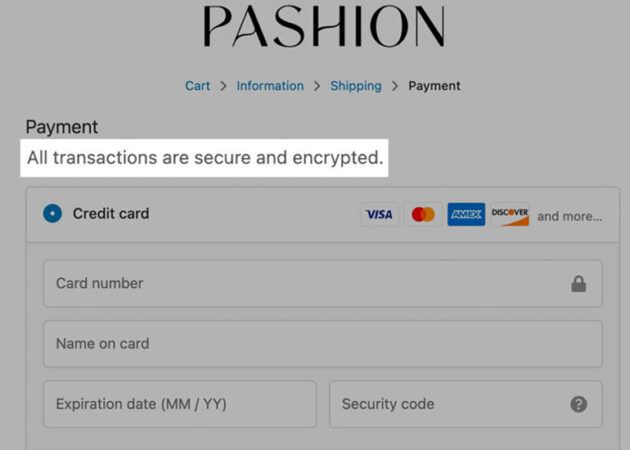The width and height of the screenshot is (630, 450).
Task: Click the Visa card icon
Action: (x=380, y=214)
